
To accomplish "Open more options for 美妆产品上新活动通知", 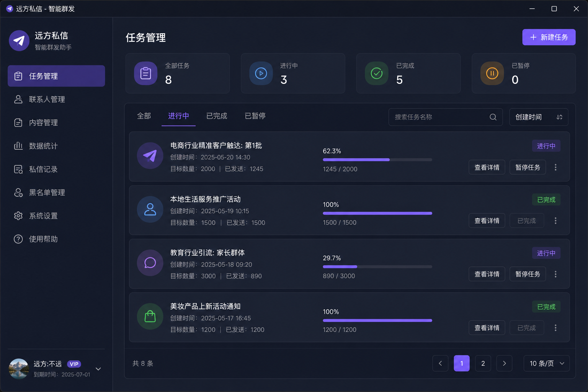I will click(x=555, y=328).
